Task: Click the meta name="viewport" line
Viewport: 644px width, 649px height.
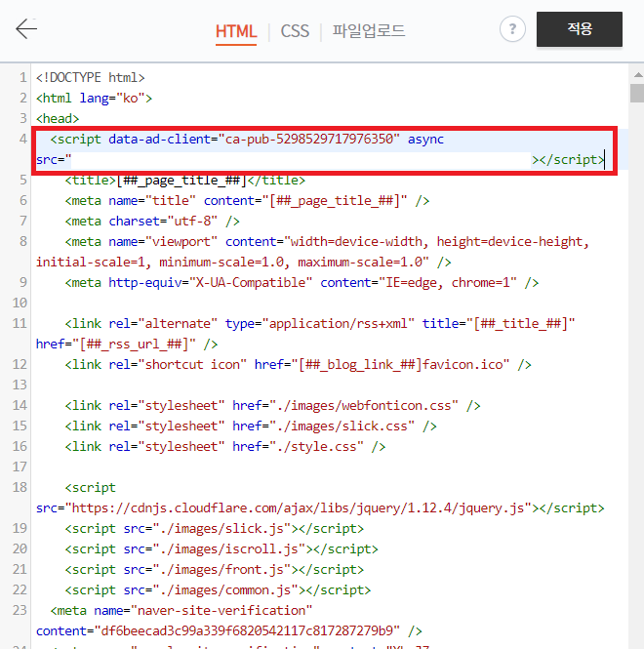Action: tap(327, 242)
